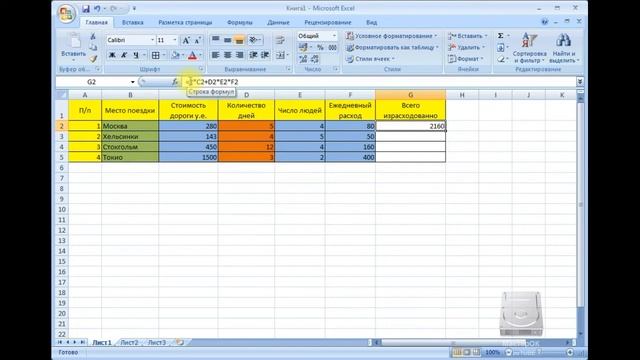This screenshot has width=640, height=360.
Task: Toggle wrap text icon
Action: (x=280, y=40)
